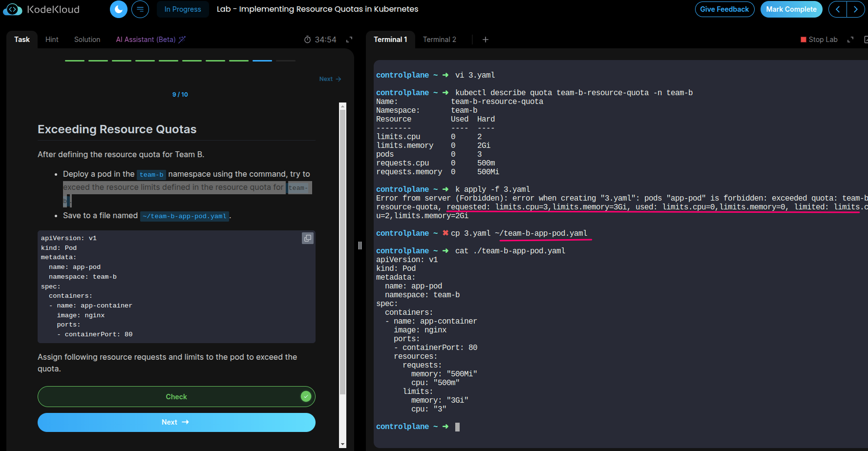Maximize the terminal panel
Screen dimensions: 868x451
pos(850,40)
